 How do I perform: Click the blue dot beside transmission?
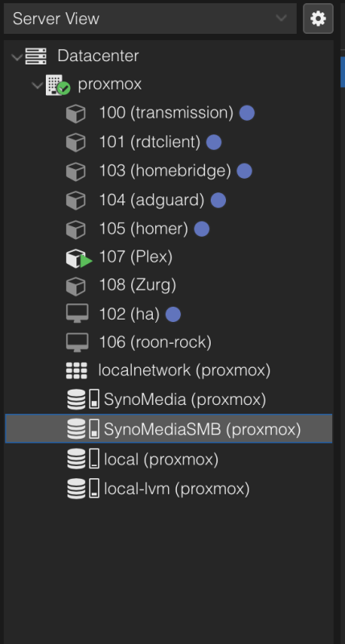(247, 113)
